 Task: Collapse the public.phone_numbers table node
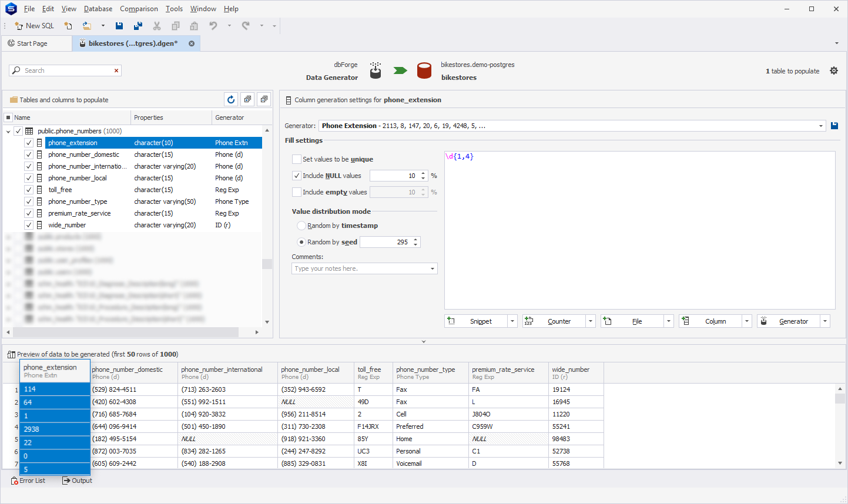pyautogui.click(x=8, y=131)
